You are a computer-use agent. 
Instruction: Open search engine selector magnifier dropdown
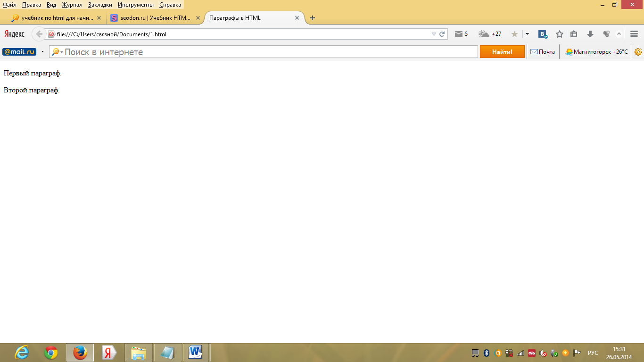(57, 52)
